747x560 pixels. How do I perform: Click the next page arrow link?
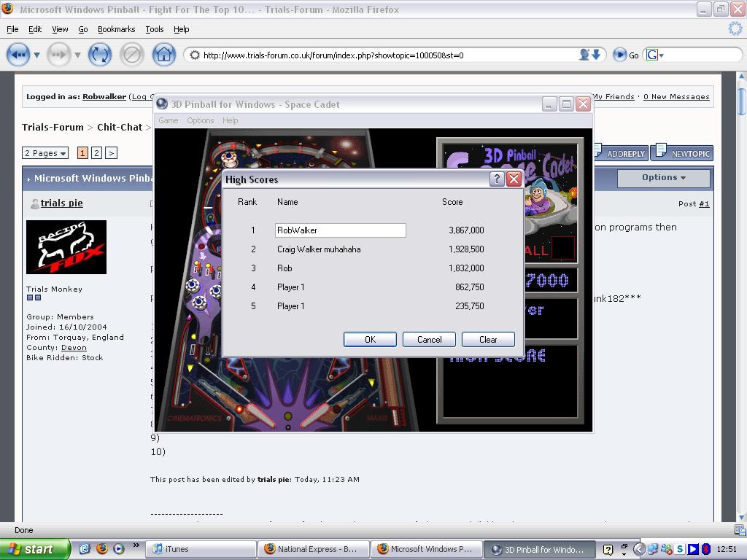pyautogui.click(x=111, y=153)
